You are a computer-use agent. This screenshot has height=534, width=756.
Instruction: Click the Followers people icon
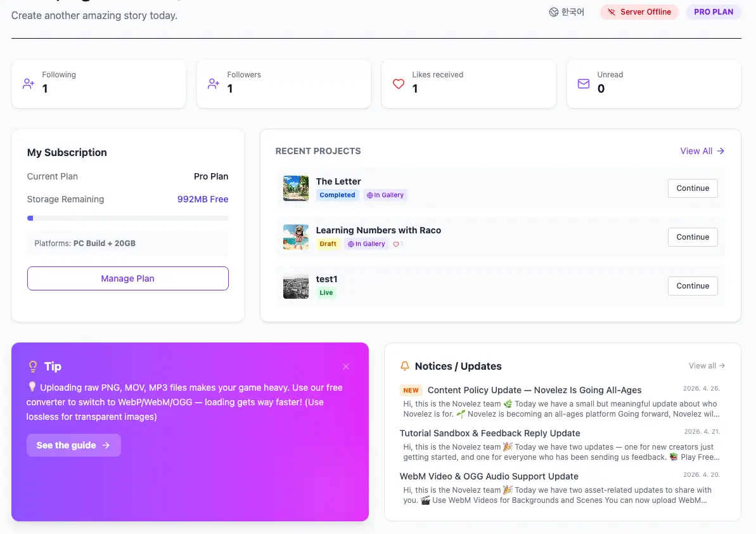tap(214, 84)
